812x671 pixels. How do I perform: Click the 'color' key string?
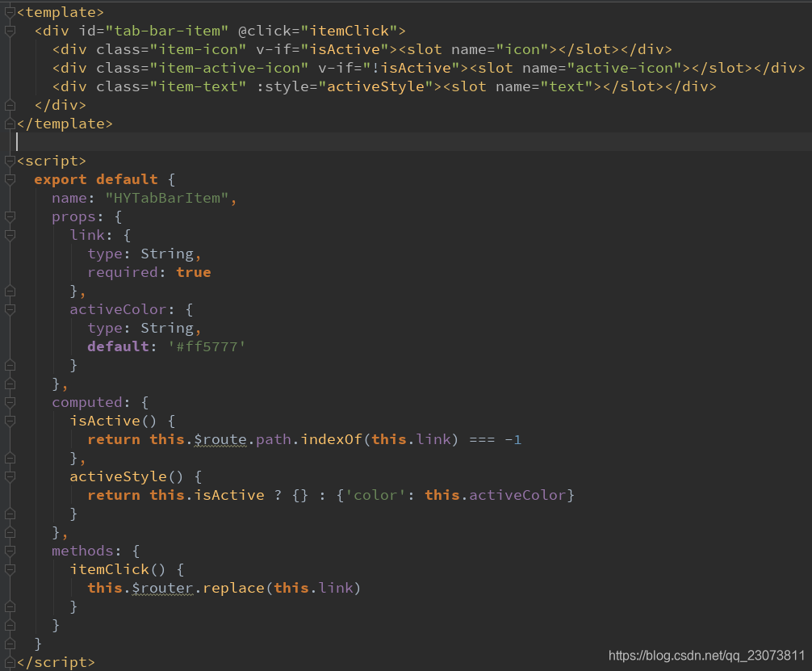click(375, 495)
